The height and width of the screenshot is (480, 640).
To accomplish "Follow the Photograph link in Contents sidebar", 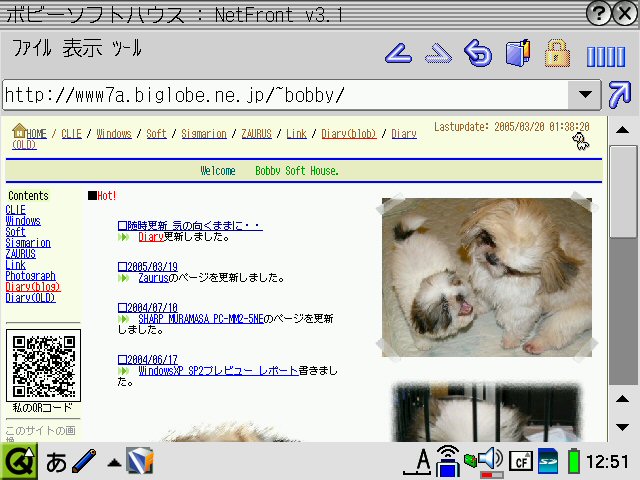I will pos(30,276).
